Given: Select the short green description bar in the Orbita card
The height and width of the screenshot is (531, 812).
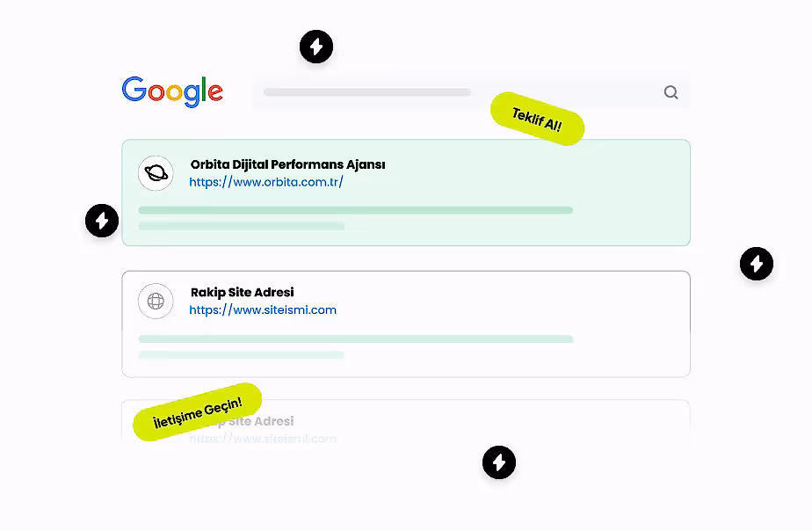Looking at the screenshot, I should [241, 226].
